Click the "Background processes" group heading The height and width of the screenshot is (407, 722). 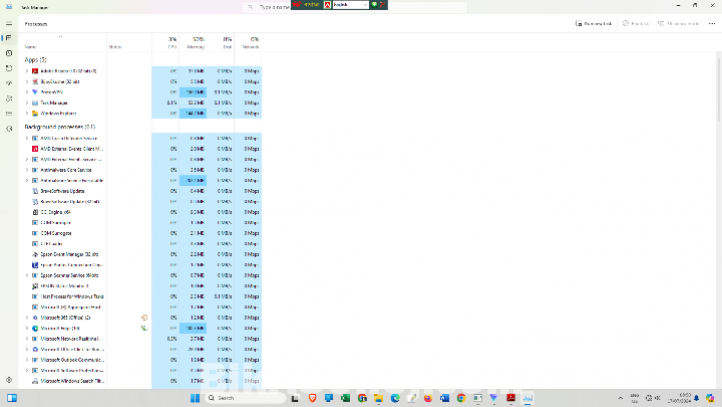[60, 127]
